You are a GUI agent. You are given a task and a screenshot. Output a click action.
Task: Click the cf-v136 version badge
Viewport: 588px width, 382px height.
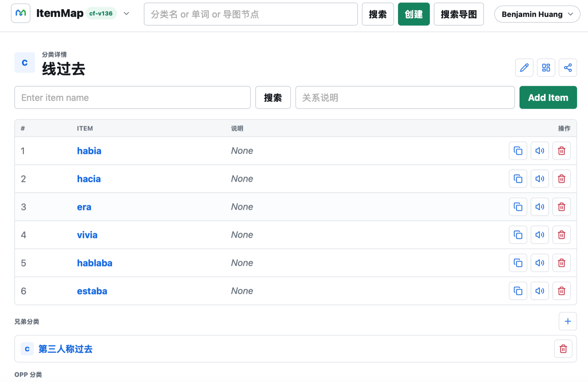click(101, 14)
